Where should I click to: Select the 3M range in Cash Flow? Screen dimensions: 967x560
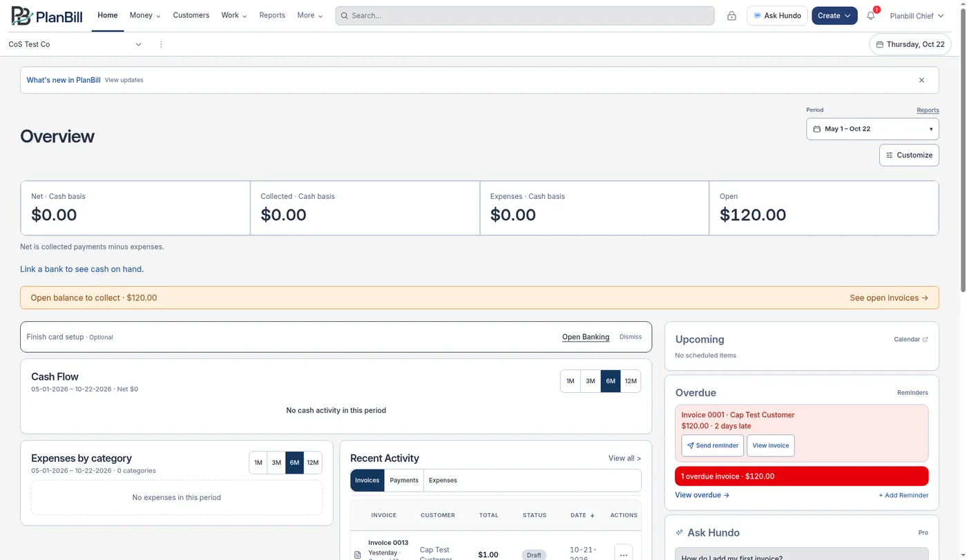tap(591, 381)
